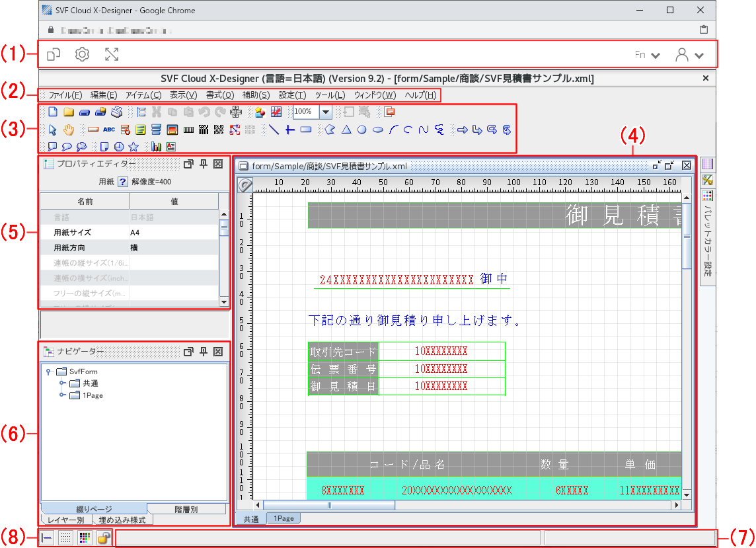Click the canvas vertical scrollbar thumb
756x548 pixels.
click(x=687, y=237)
